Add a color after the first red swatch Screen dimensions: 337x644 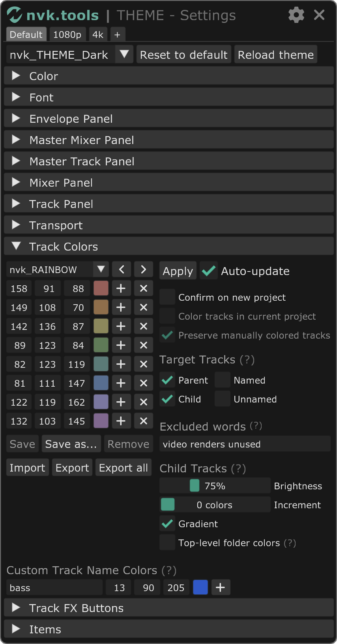(x=121, y=288)
